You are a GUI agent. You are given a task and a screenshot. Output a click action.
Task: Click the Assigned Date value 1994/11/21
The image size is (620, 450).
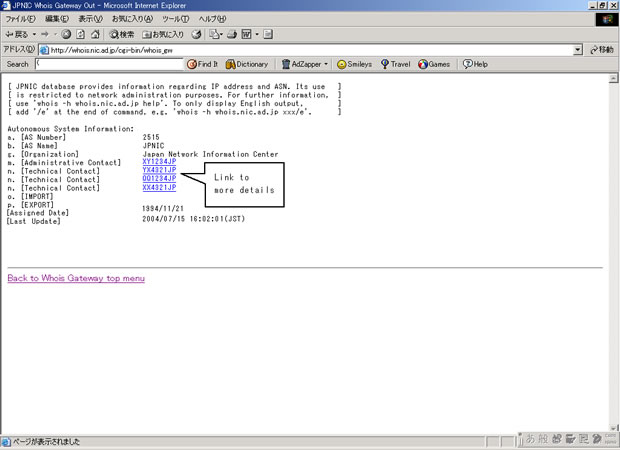pos(163,208)
